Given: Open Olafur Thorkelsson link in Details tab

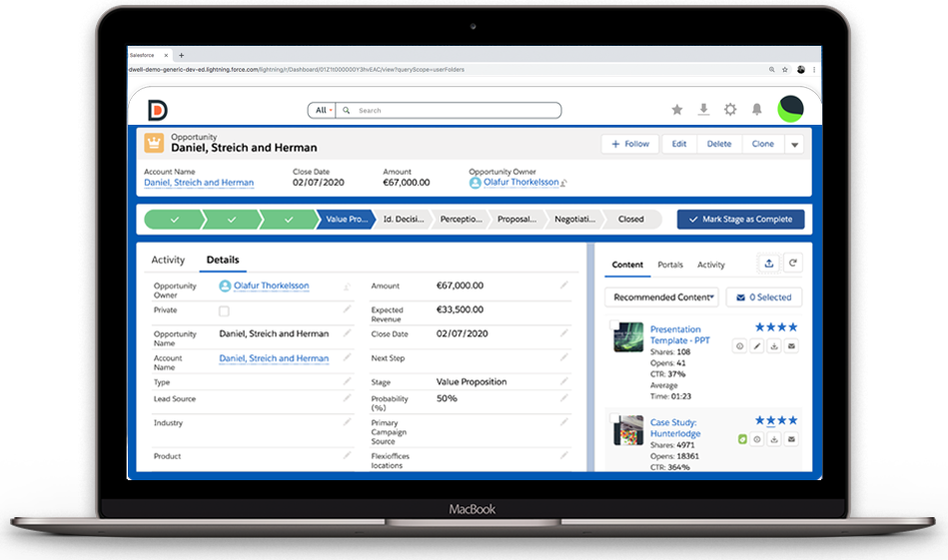Looking at the screenshot, I should click(271, 285).
